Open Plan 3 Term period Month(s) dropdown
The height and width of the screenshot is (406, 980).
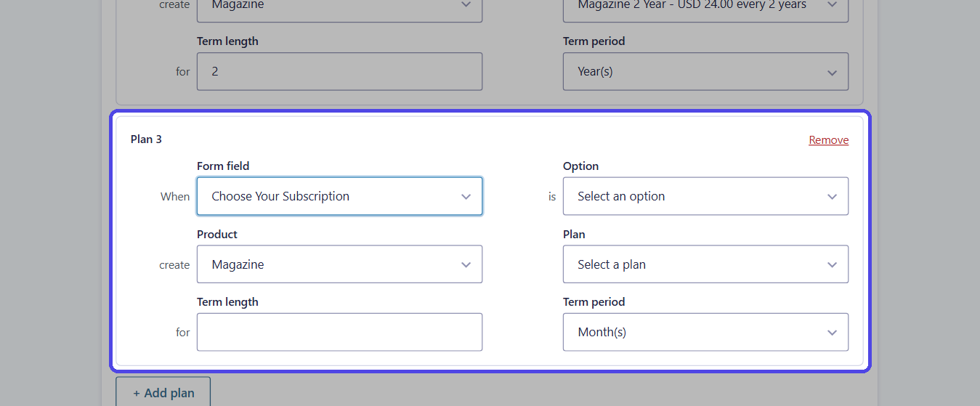pos(705,332)
